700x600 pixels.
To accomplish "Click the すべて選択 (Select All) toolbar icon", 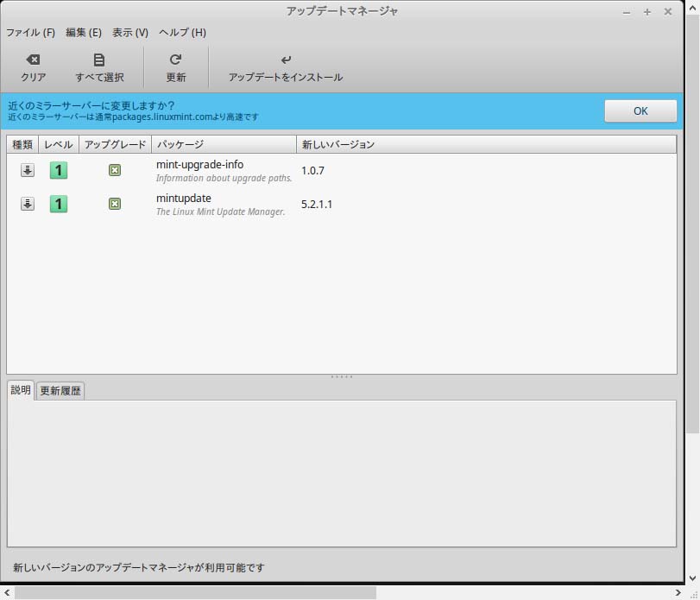I will (x=98, y=59).
